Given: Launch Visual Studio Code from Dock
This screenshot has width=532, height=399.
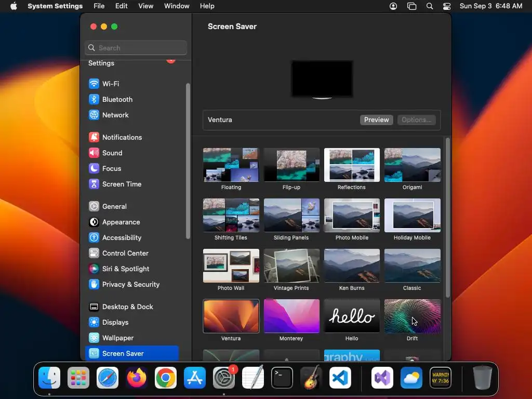Looking at the screenshot, I should click(x=340, y=378).
